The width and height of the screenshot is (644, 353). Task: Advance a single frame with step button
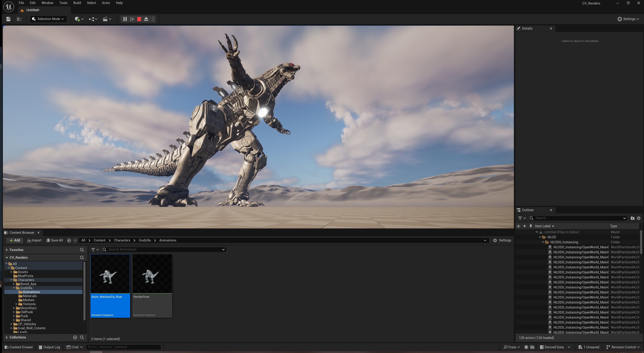pos(132,19)
